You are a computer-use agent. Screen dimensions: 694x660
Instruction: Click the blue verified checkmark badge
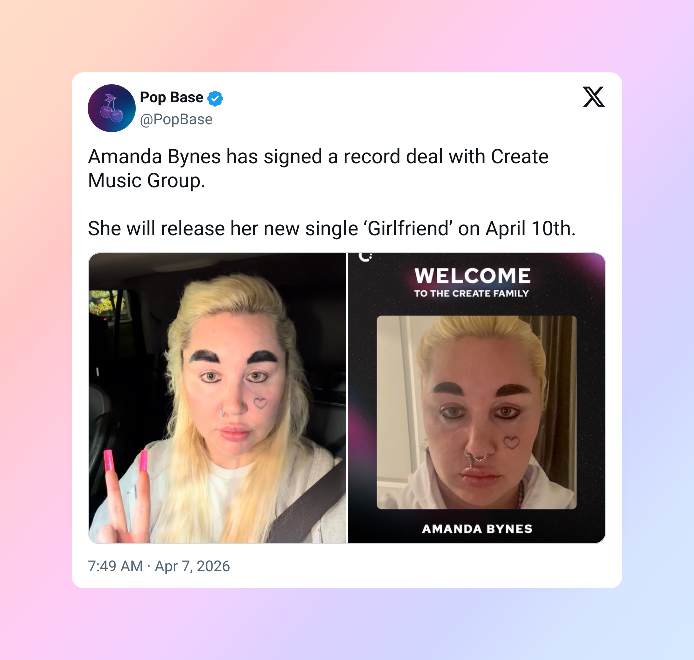pyautogui.click(x=215, y=98)
